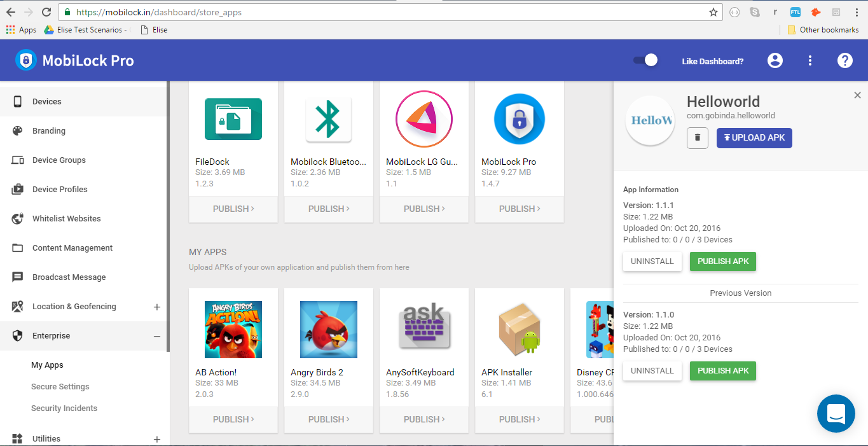Click the help question mark icon
The height and width of the screenshot is (446, 868).
click(844, 60)
